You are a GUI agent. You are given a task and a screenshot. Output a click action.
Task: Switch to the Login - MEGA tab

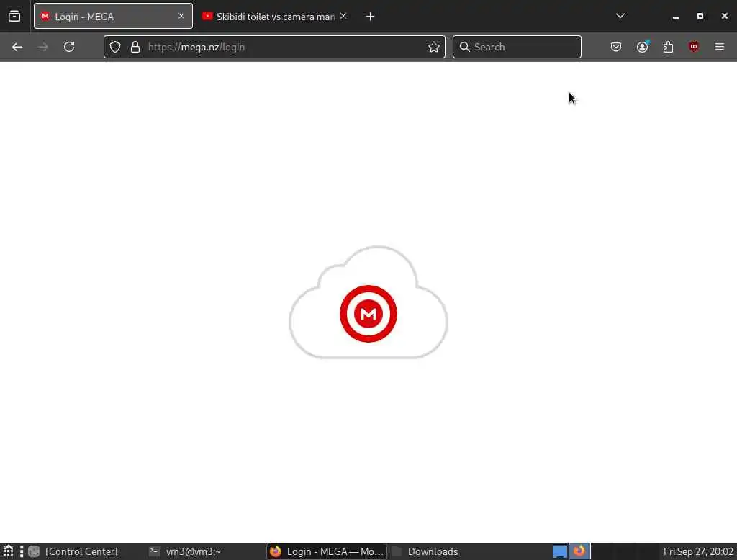[x=113, y=17]
